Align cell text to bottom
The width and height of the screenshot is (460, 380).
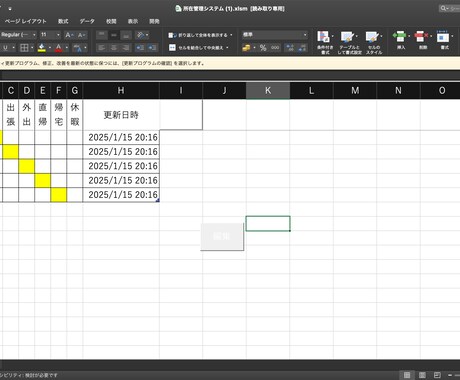point(126,35)
